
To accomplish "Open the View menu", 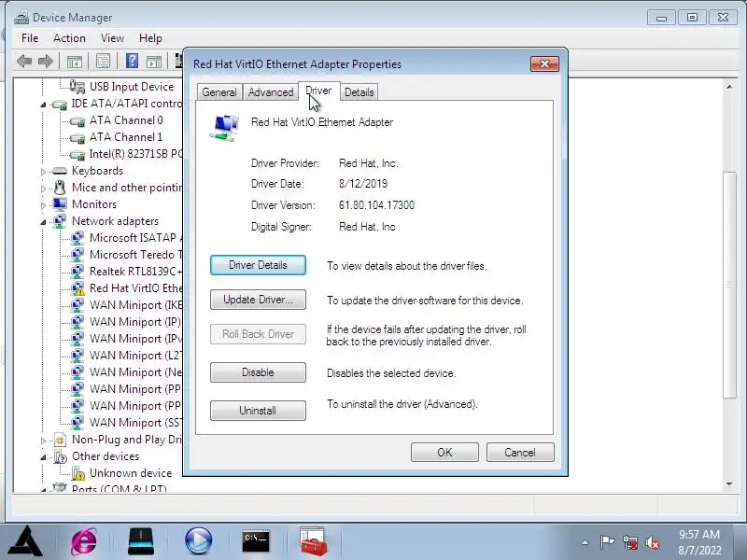I will (x=112, y=38).
